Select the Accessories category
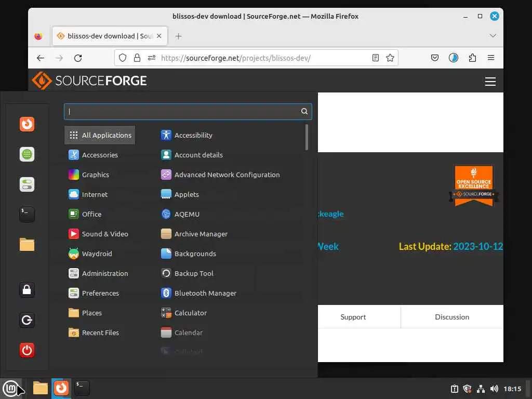 point(100,155)
